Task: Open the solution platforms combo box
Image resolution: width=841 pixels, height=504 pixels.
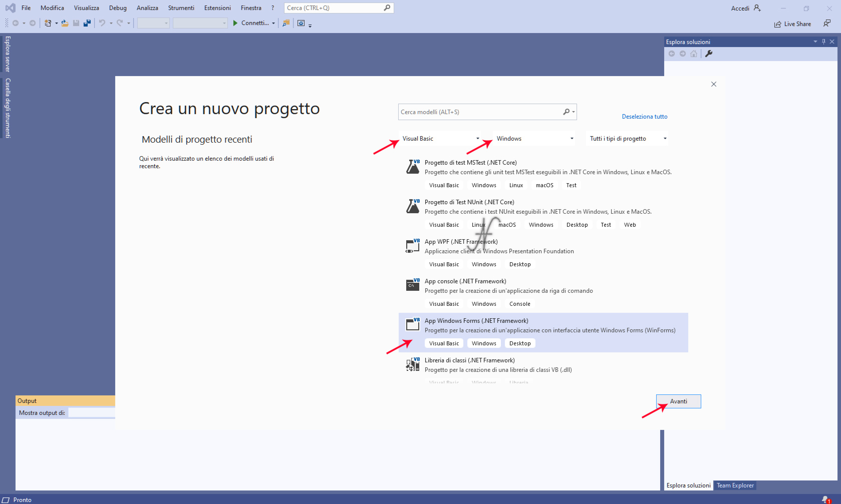Action: click(200, 23)
